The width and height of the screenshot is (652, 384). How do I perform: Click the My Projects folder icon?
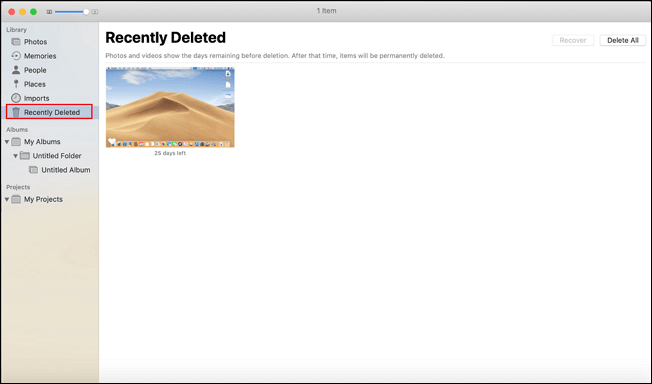(x=16, y=199)
